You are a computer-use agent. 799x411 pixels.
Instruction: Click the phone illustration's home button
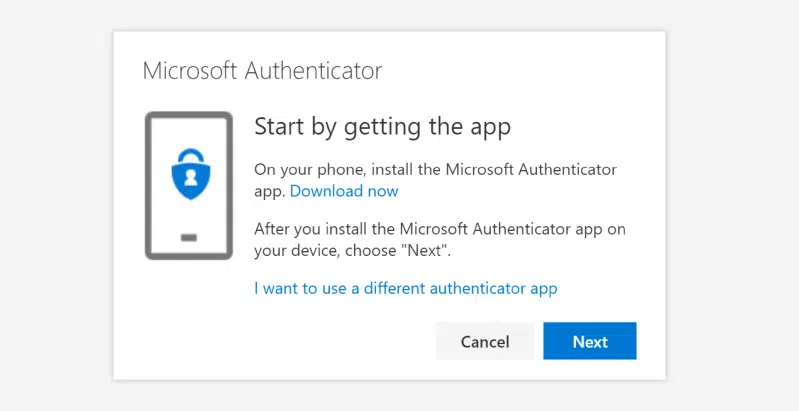click(x=189, y=237)
